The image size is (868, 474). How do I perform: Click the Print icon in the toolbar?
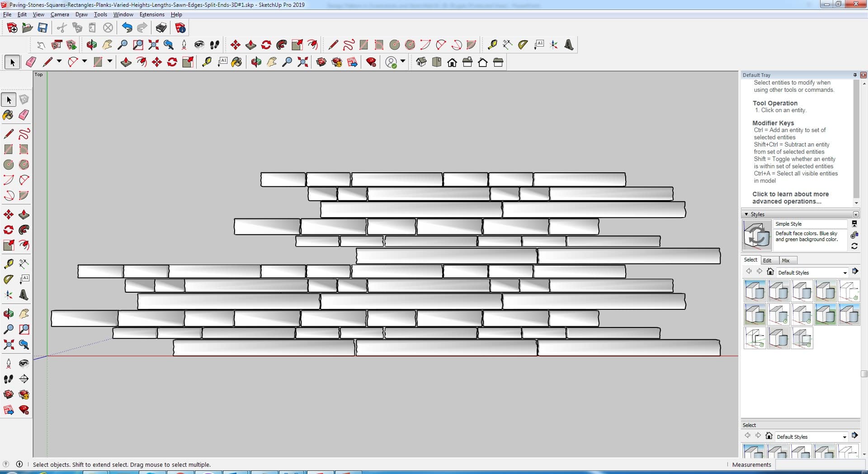(161, 28)
